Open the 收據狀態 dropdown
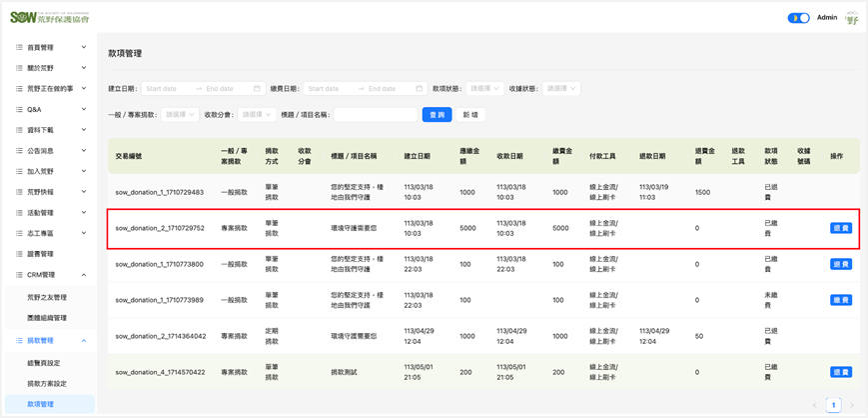This screenshot has width=868, height=418. click(560, 89)
